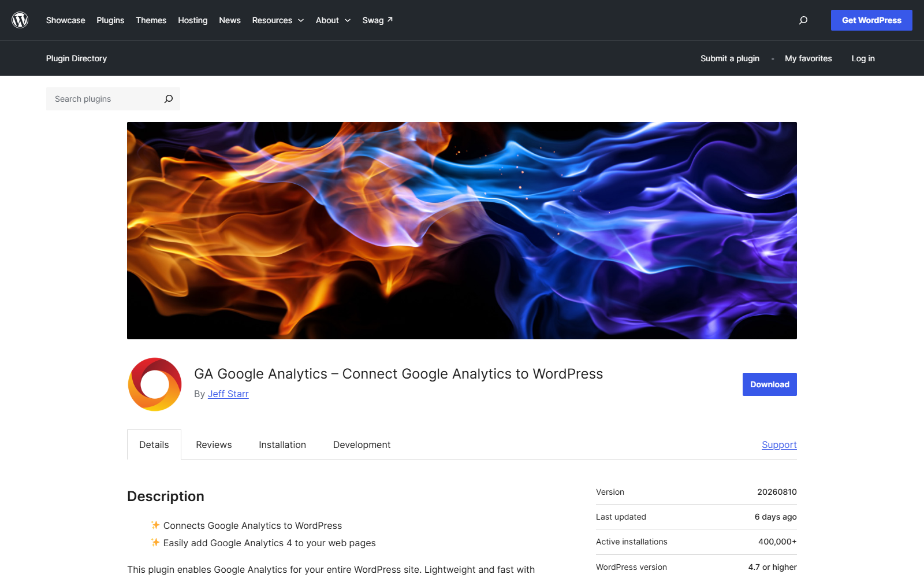Open the Support link
Viewport: 924px width, 578px height.
pyautogui.click(x=779, y=444)
